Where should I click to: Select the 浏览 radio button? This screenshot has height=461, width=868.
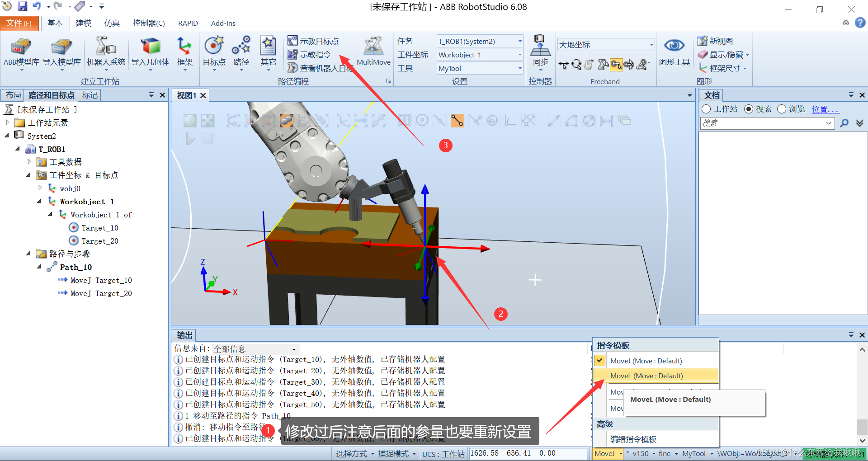click(782, 109)
